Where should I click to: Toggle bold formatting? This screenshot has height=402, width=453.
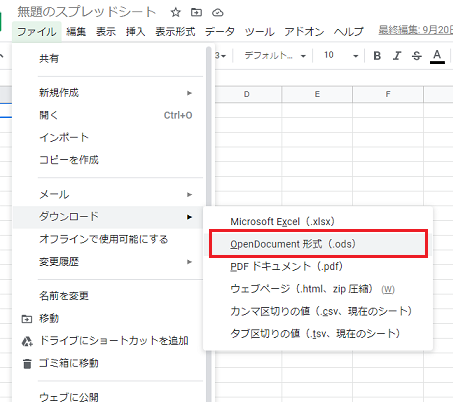tap(377, 56)
